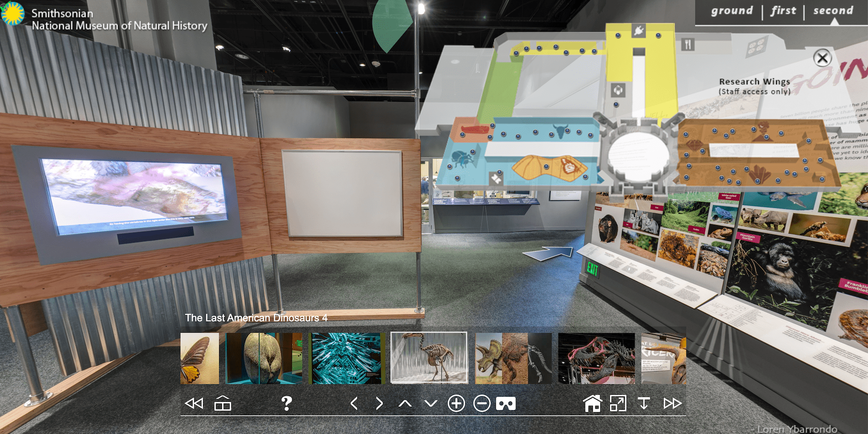The image size is (868, 434).
Task: Click the electric plug icon on map
Action: [638, 30]
